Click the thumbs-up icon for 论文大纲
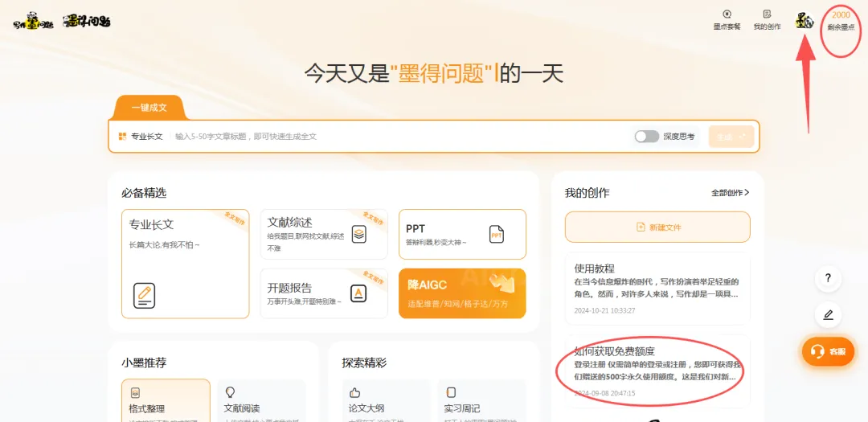This screenshot has height=422, width=868. (355, 392)
